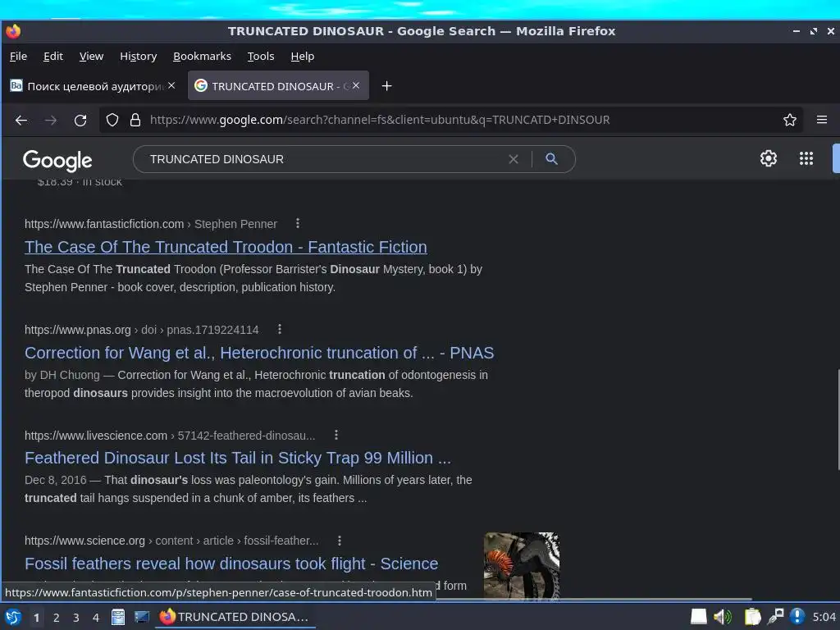Open the View menu

[91, 57]
